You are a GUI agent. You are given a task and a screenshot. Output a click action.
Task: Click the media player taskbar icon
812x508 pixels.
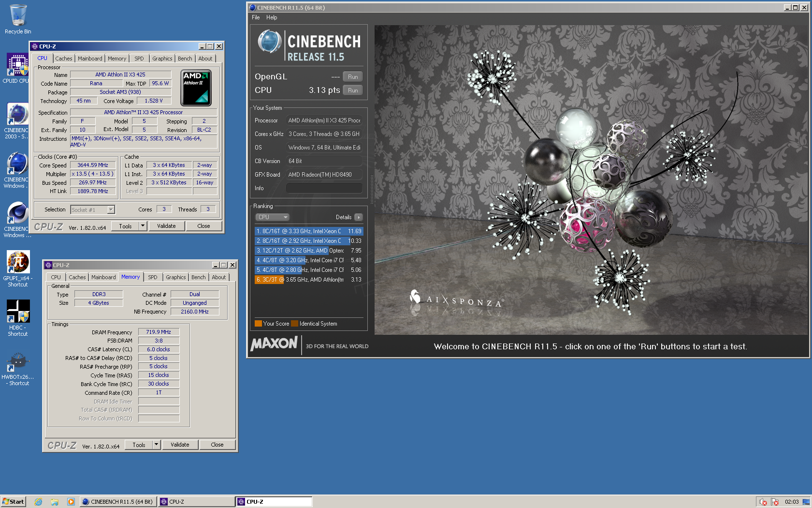pyautogui.click(x=71, y=502)
